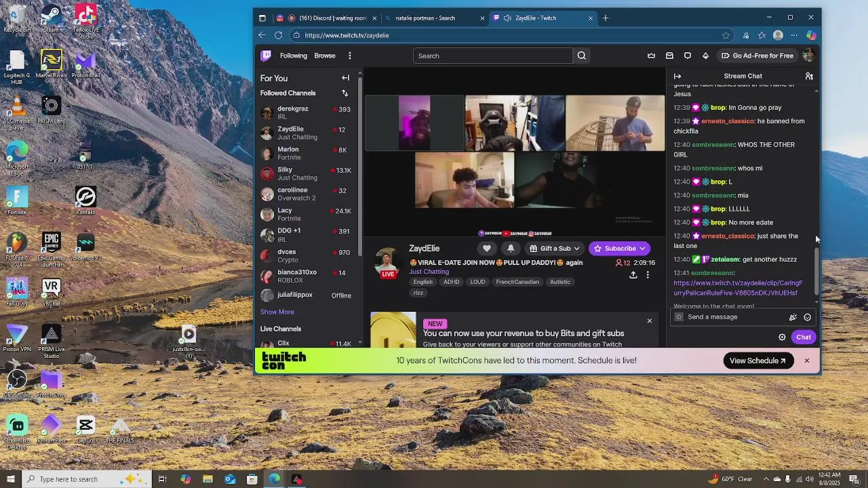868x488 pixels.
Task: Click the search magnifier button on Twitch
Action: point(582,56)
